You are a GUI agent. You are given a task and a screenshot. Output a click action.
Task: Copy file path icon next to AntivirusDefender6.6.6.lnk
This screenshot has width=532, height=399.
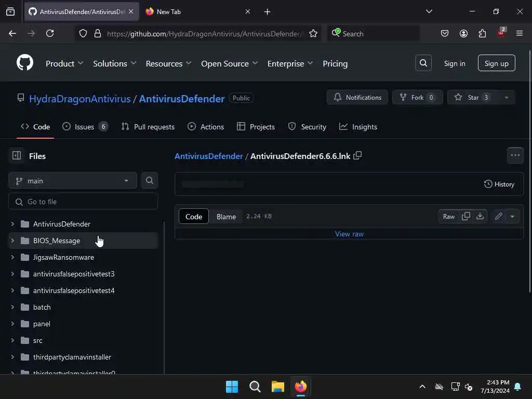pyautogui.click(x=357, y=156)
